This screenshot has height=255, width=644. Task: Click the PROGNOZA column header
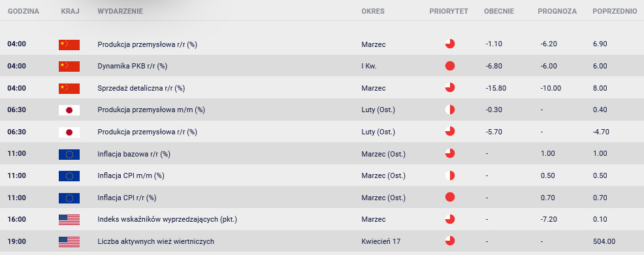coord(557,12)
